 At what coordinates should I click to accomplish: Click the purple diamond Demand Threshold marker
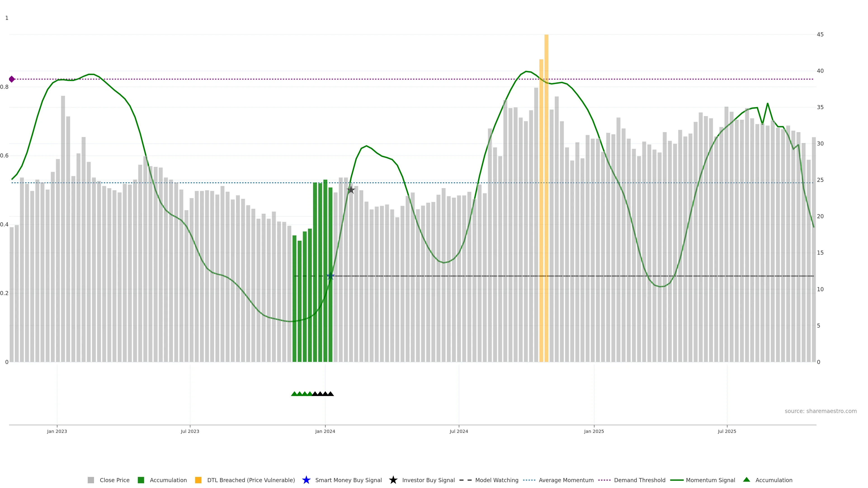tap(12, 79)
